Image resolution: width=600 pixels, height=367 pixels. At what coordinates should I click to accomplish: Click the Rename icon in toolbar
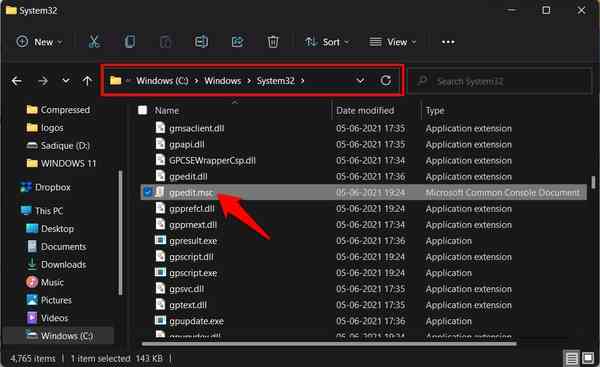(201, 41)
